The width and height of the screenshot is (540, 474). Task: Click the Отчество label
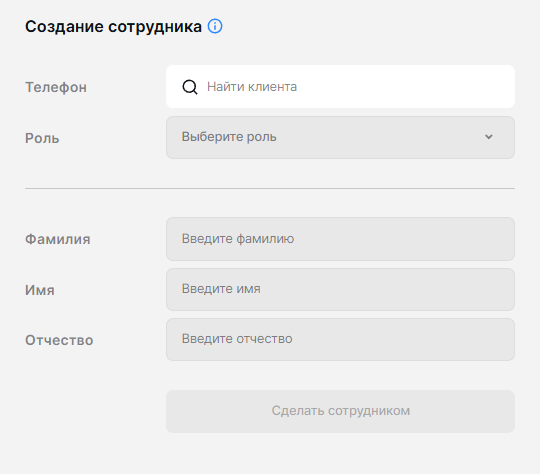click(x=59, y=340)
